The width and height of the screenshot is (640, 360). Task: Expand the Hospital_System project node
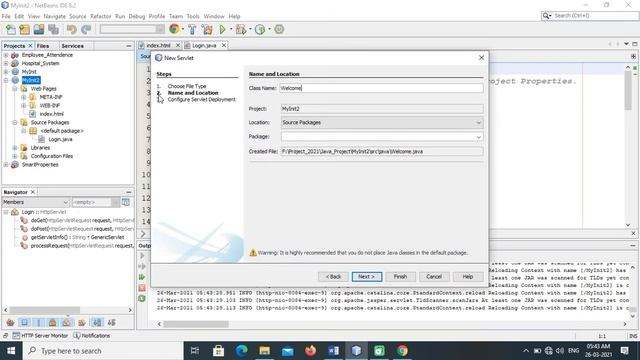pyautogui.click(x=6, y=63)
